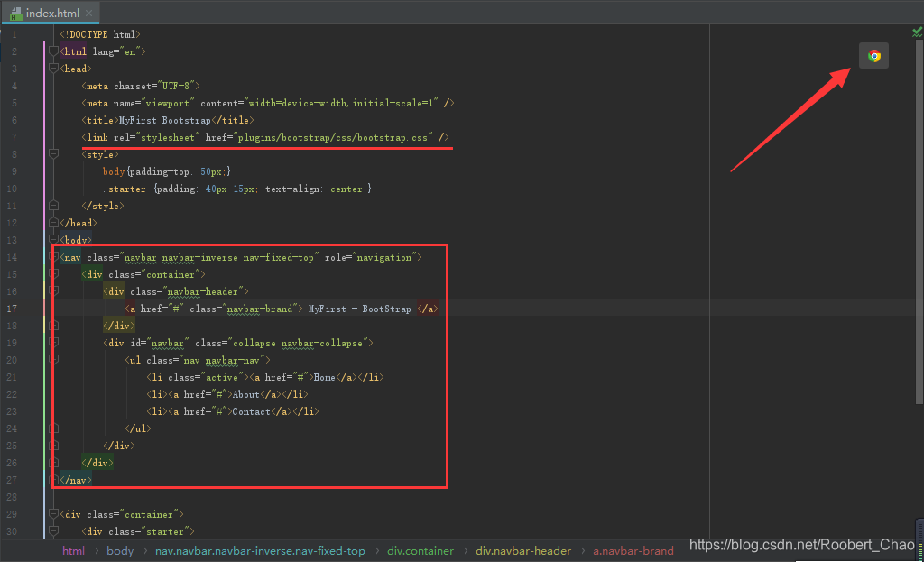
Task: Collapse the style block fold on line 8
Action: pyautogui.click(x=53, y=153)
